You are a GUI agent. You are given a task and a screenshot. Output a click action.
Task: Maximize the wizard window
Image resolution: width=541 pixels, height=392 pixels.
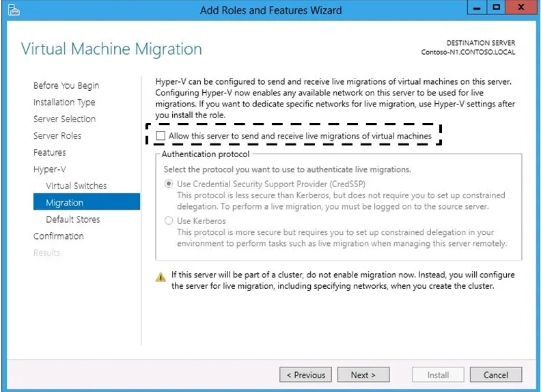click(496, 8)
